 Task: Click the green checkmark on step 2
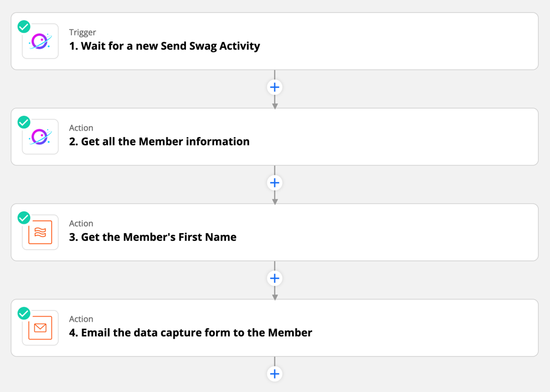pyautogui.click(x=24, y=122)
